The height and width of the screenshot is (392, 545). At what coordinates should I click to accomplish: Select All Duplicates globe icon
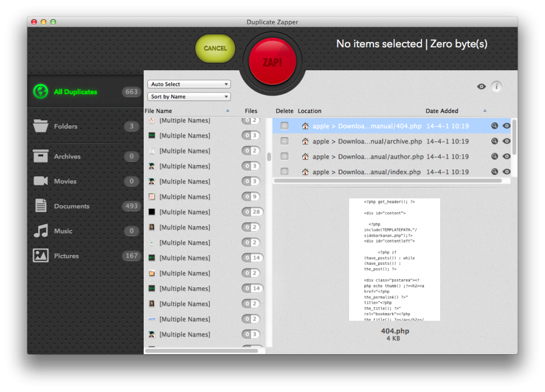click(41, 91)
